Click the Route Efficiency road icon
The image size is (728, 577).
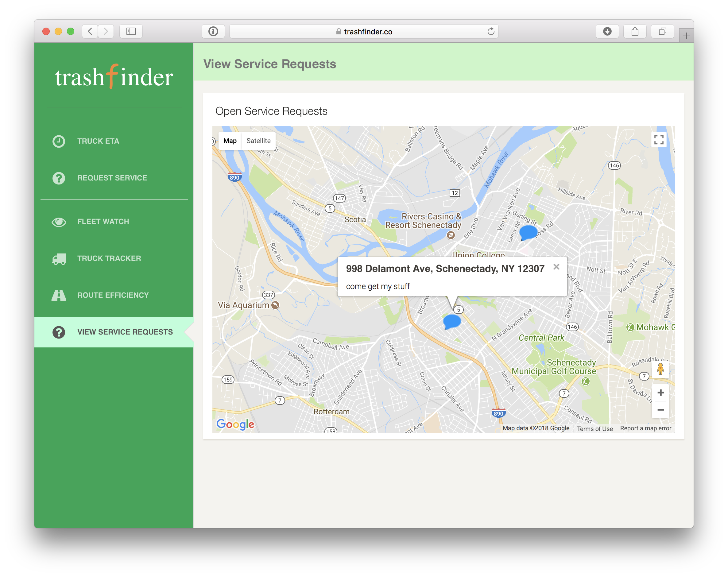[x=59, y=296]
